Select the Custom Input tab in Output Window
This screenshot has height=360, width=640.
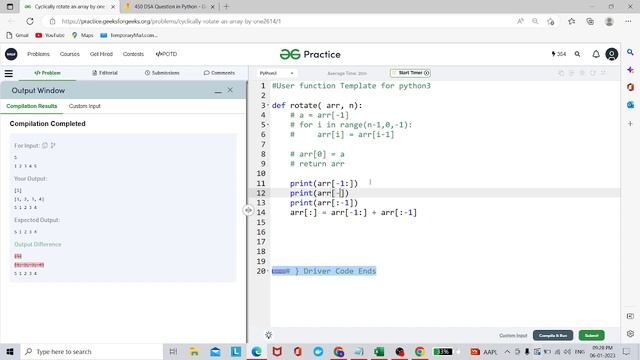84,106
